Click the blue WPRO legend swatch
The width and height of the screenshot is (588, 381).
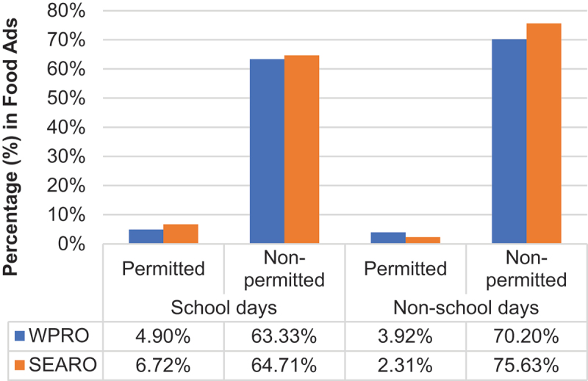(x=21, y=336)
